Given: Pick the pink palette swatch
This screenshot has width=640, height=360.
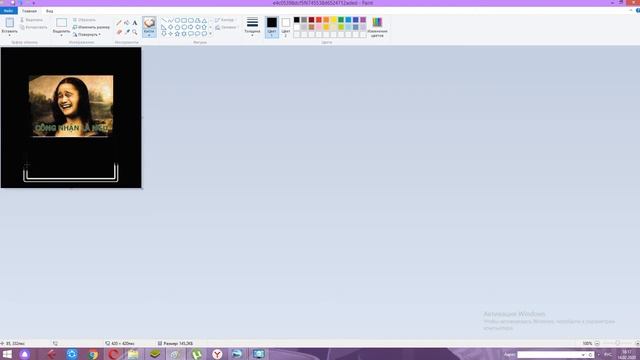Looking at the screenshot, I should 319,27.
